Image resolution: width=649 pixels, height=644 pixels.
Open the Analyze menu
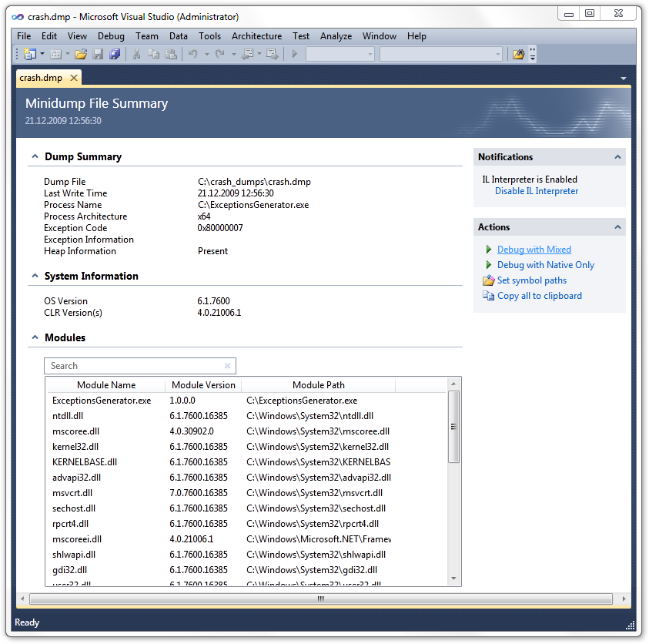point(336,36)
